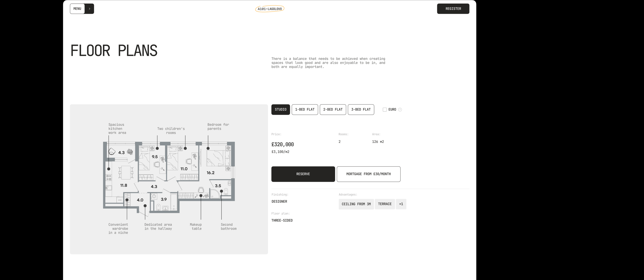Screen dimensions: 644x280
Task: Click the Euro help question mark icon
Action: click(x=400, y=110)
